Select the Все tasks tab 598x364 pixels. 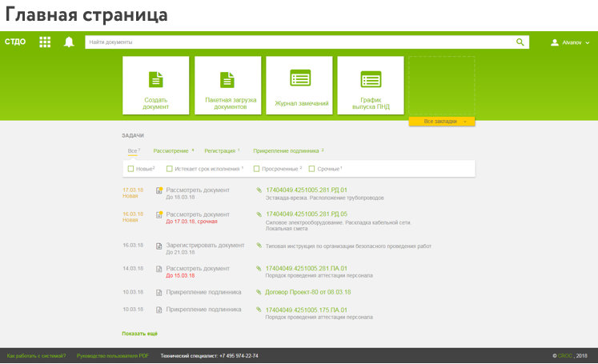pos(134,151)
